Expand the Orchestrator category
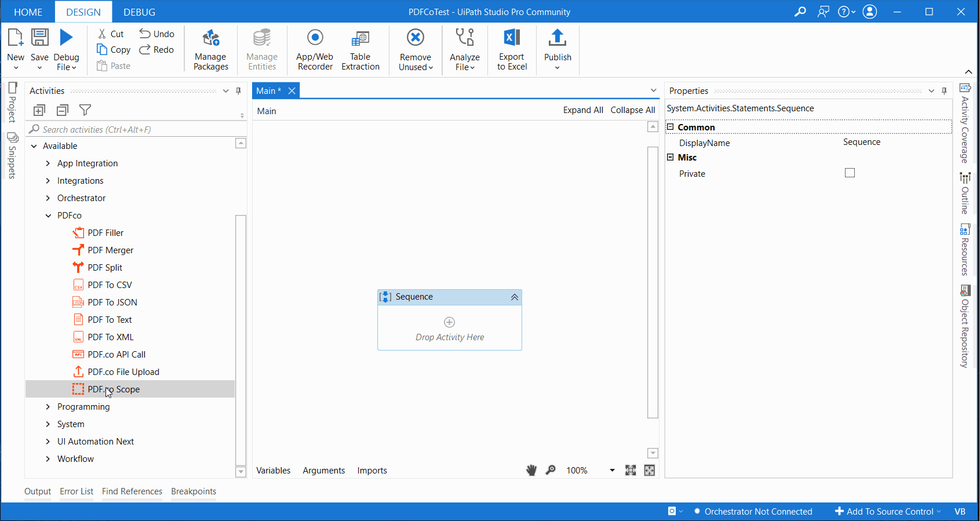980x521 pixels. [48, 198]
